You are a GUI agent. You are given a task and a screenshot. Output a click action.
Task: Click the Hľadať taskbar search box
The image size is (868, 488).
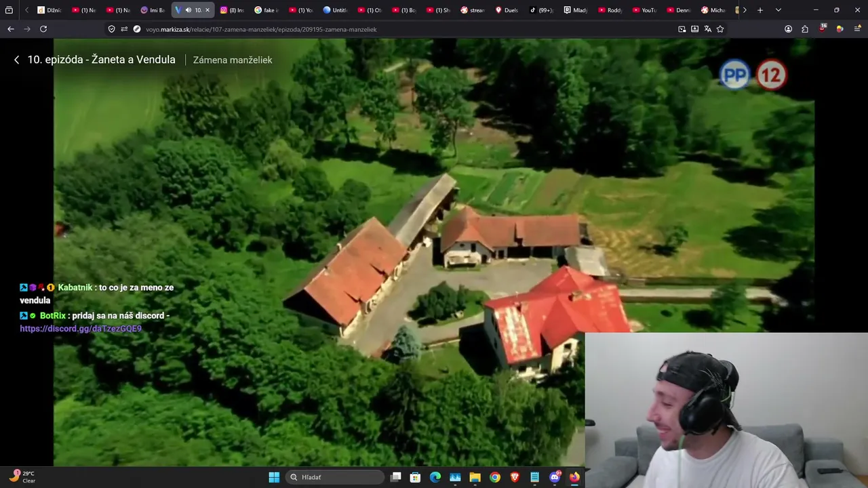coord(335,477)
